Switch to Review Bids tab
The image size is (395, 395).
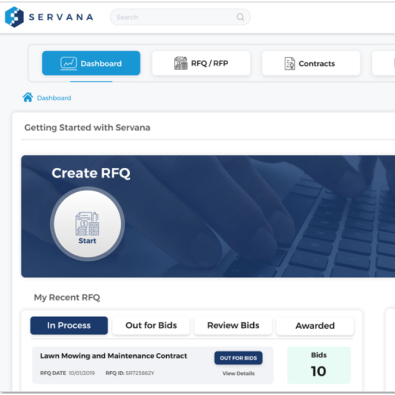coord(233,325)
